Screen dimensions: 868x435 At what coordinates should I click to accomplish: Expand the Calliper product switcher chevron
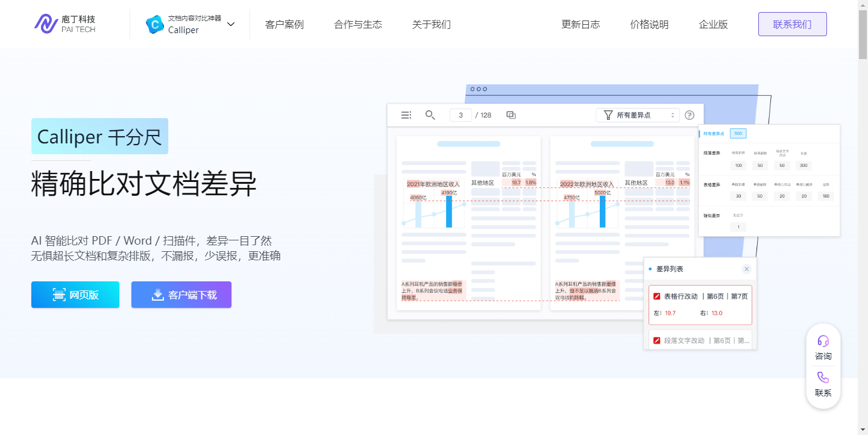(x=231, y=24)
